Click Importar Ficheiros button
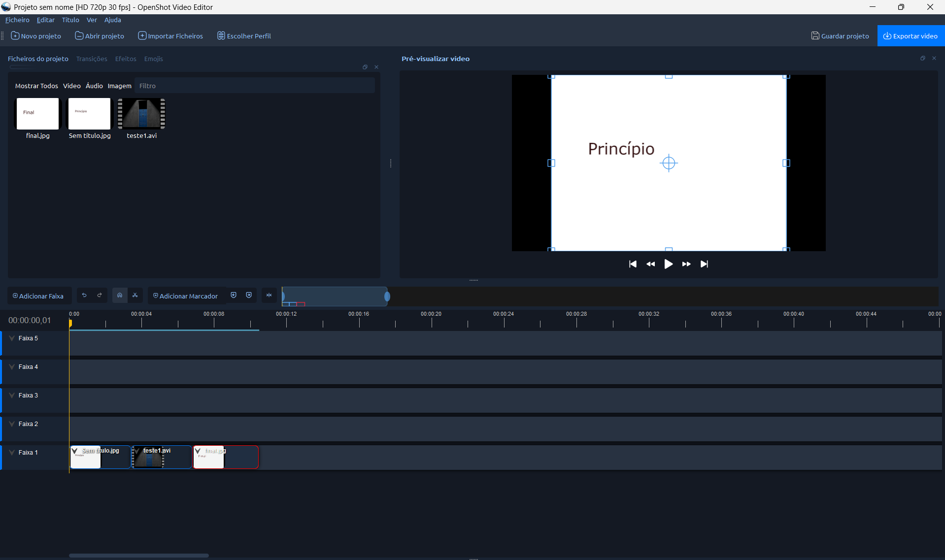The image size is (945, 560). pyautogui.click(x=170, y=36)
